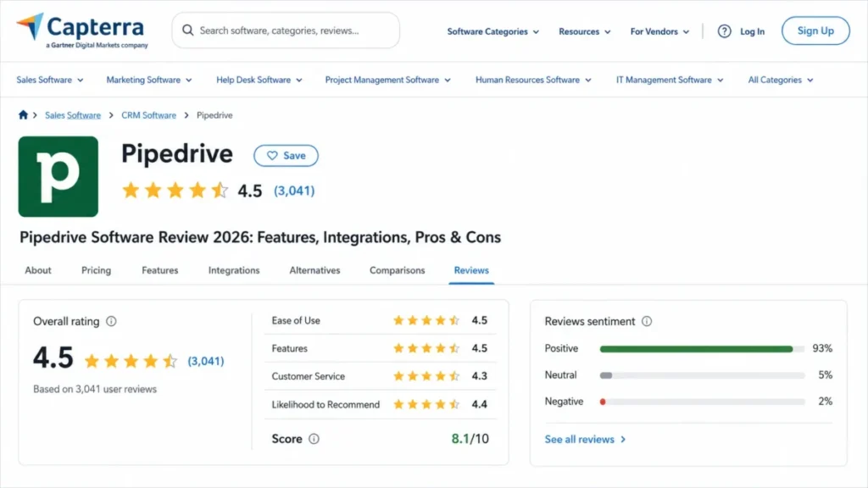868x488 pixels.
Task: Click the 8.1/10 score value
Action: click(x=470, y=439)
